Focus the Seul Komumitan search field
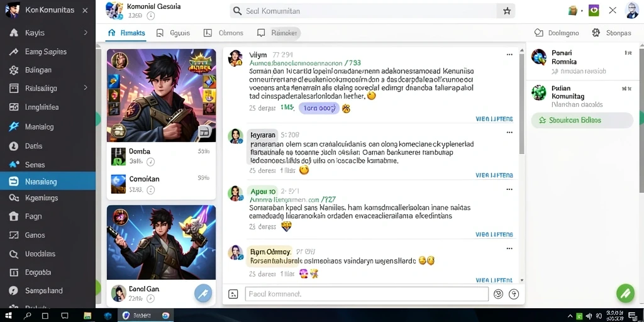 point(364,11)
